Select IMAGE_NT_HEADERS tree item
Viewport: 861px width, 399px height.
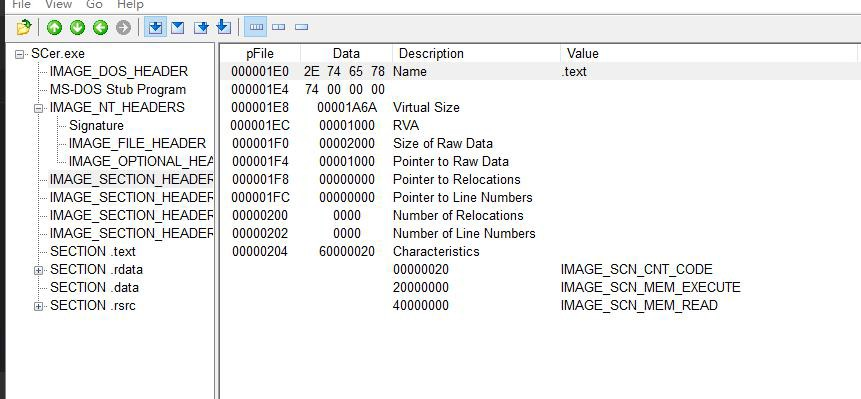[x=118, y=107]
